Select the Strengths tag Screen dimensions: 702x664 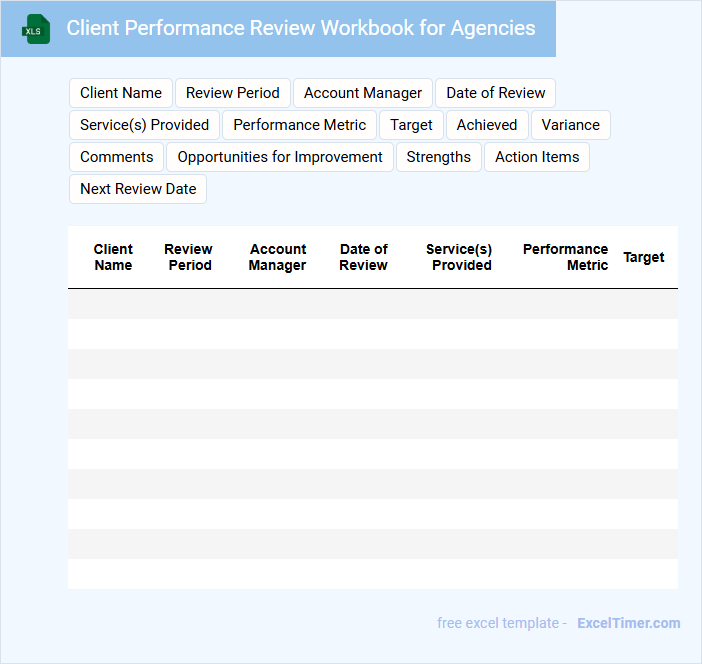[x=438, y=157]
